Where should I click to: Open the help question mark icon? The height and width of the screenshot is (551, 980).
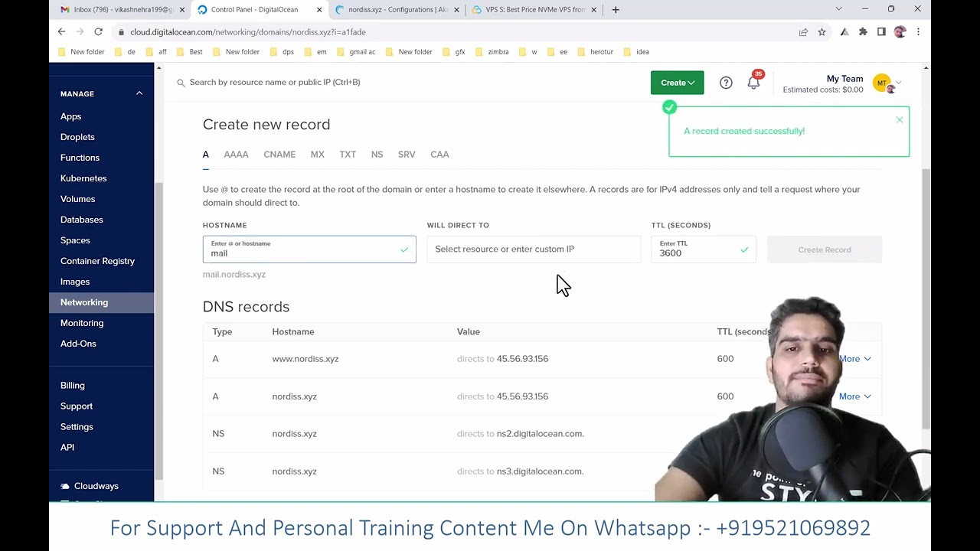(x=726, y=83)
